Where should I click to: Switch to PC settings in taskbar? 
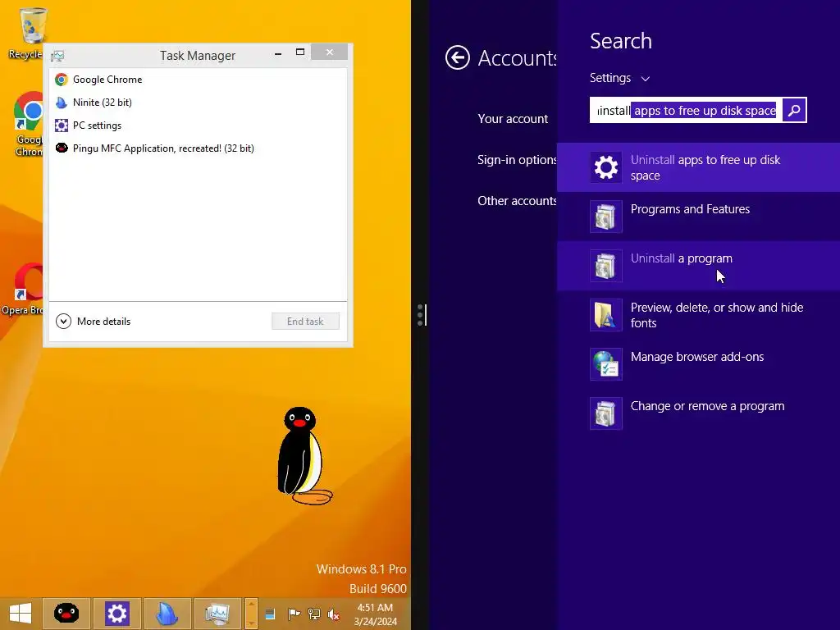click(x=116, y=614)
